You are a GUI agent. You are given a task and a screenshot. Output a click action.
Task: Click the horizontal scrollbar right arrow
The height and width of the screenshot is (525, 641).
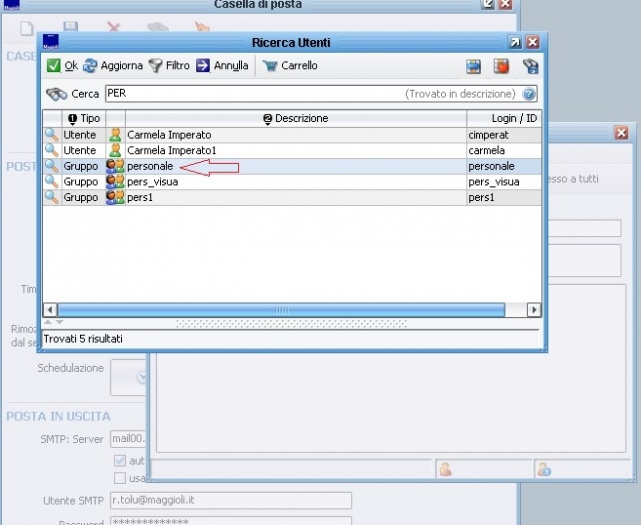pos(534,310)
